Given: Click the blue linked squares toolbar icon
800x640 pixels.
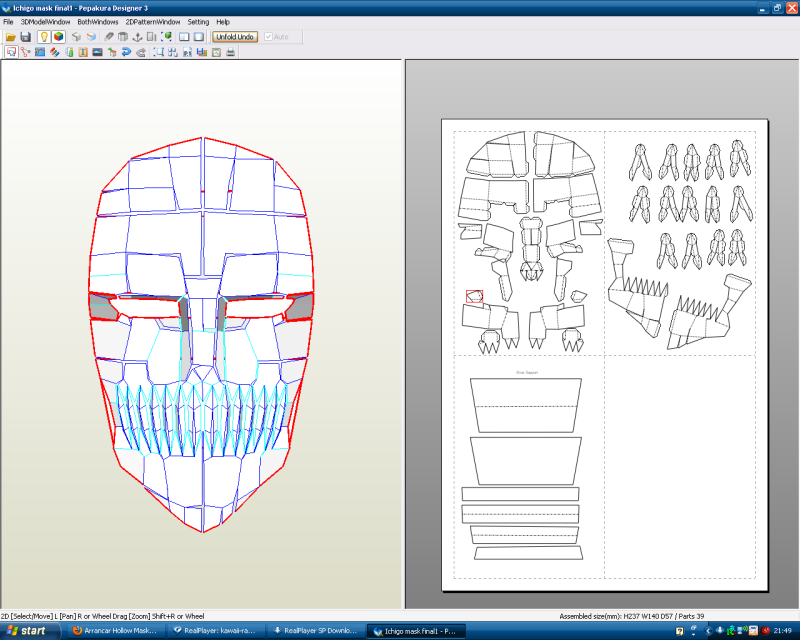Looking at the screenshot, I should click(x=173, y=52).
